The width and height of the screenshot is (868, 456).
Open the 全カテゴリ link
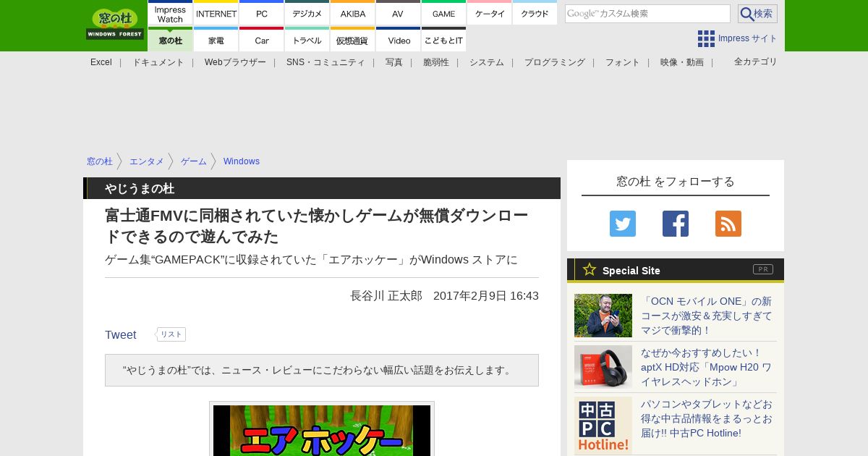coord(756,62)
